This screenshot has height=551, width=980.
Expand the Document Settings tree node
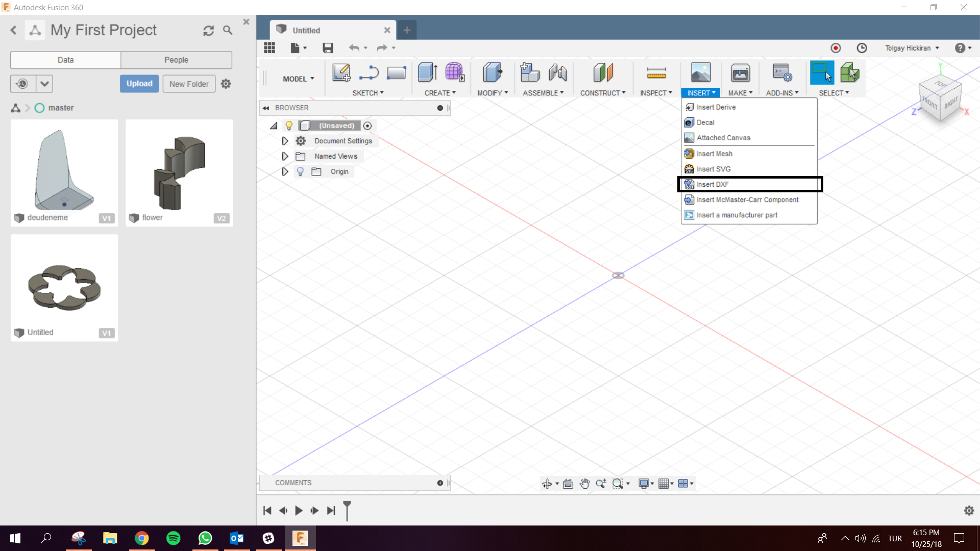(x=285, y=141)
